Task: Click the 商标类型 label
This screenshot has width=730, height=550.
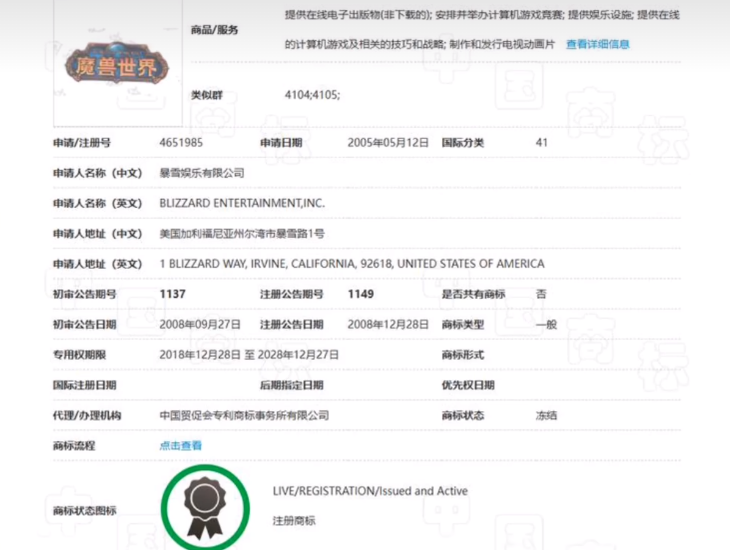Action: (463, 325)
